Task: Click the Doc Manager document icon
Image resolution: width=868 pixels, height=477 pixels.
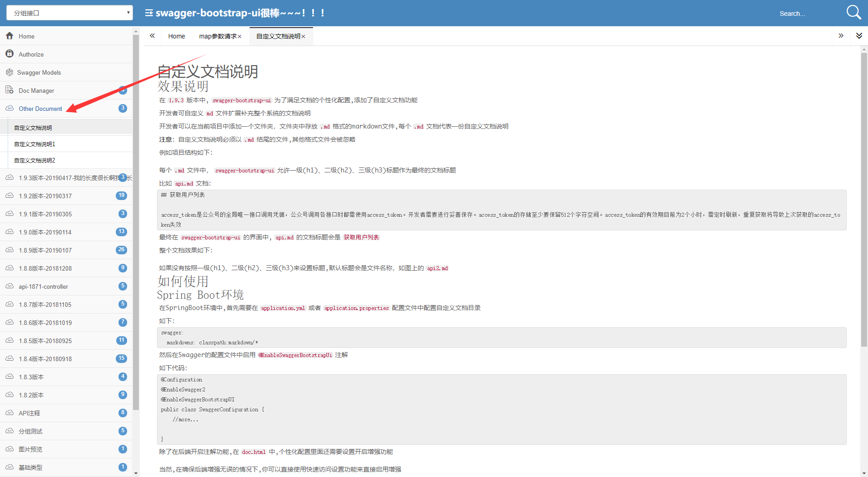Action: click(x=9, y=90)
